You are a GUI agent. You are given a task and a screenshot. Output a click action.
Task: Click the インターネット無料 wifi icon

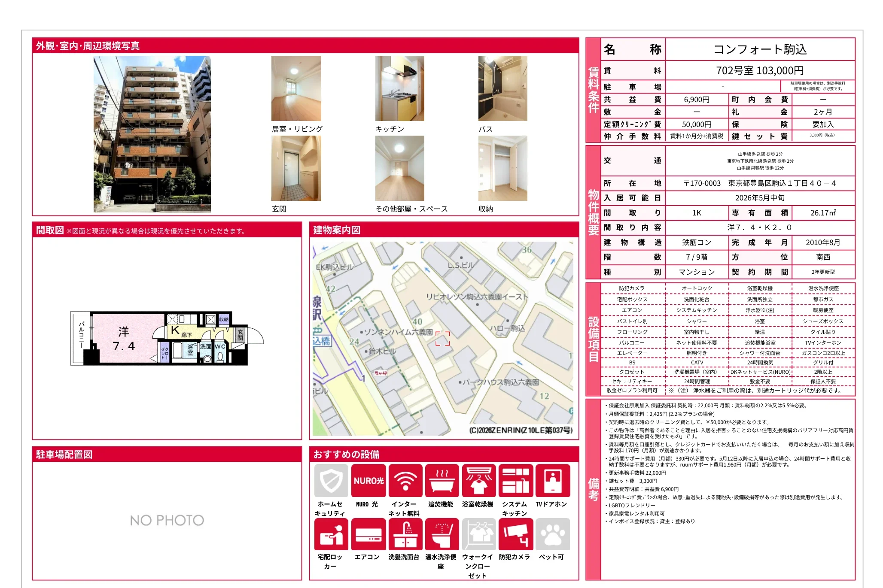click(x=405, y=480)
